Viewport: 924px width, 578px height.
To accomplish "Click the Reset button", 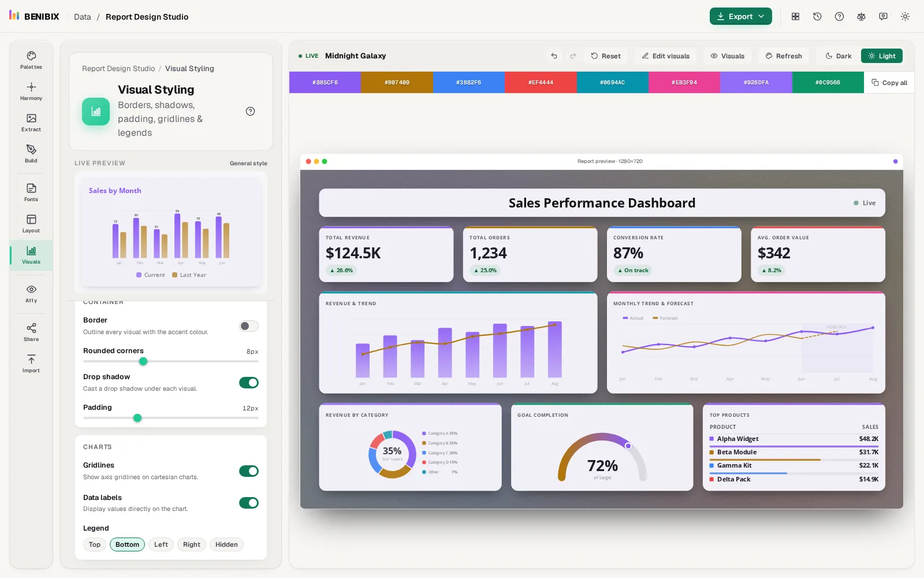I will (606, 56).
